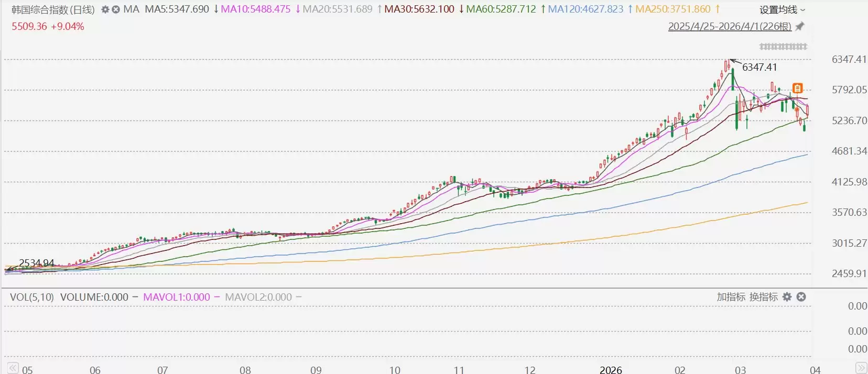Image resolution: width=868 pixels, height=374 pixels.
Task: Open MA indicator settings gear
Action: coord(105,9)
